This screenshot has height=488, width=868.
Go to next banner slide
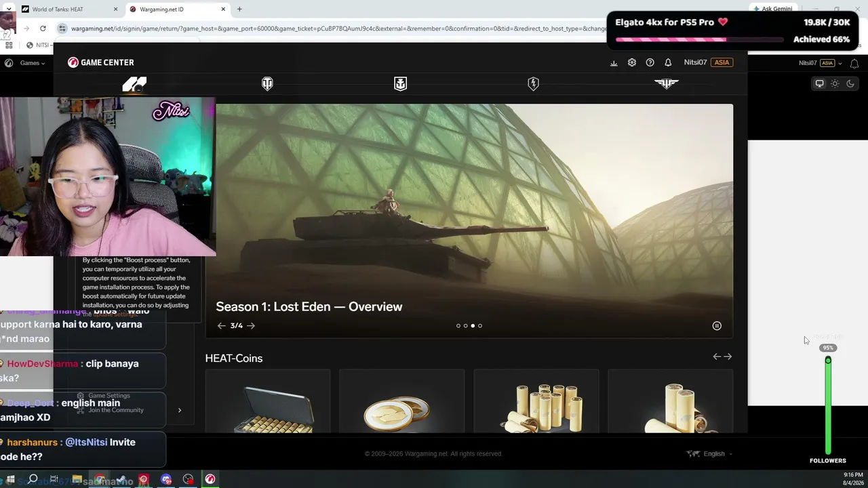coord(251,326)
